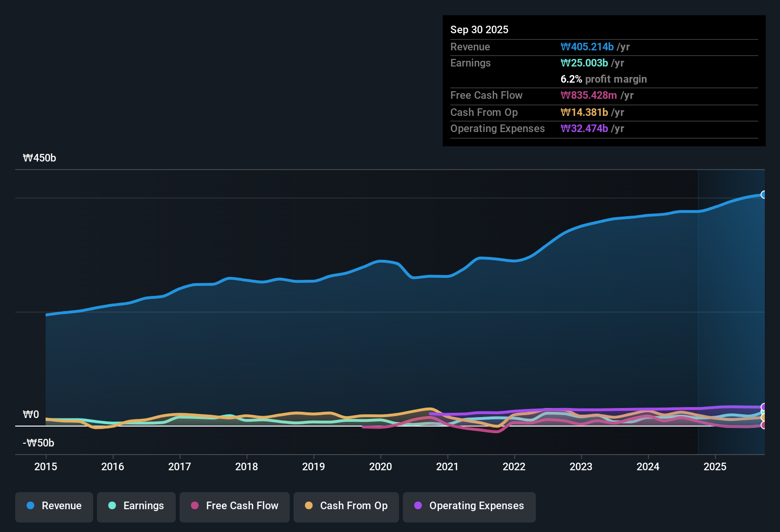Select the Earnings endpoint marker on the chart

(x=763, y=411)
